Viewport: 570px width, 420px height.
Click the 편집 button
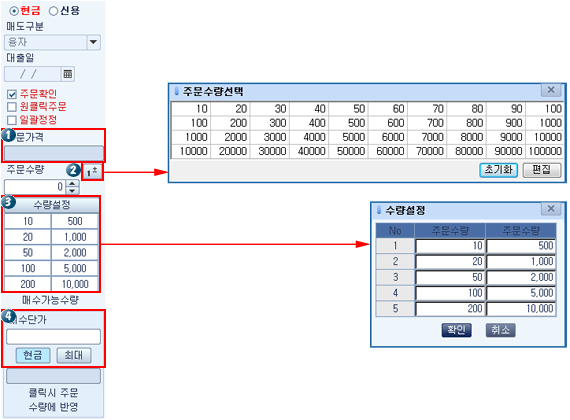tap(542, 170)
